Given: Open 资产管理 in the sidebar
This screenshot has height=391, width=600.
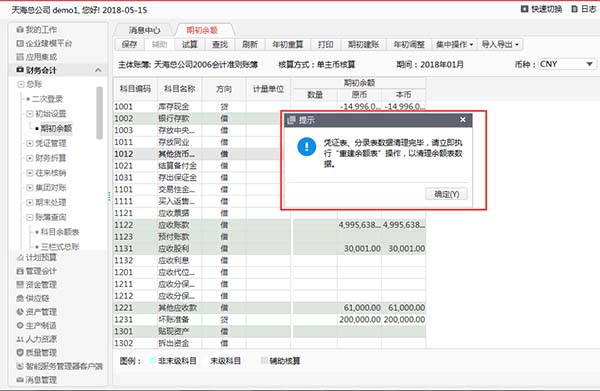Looking at the screenshot, I should [37, 312].
